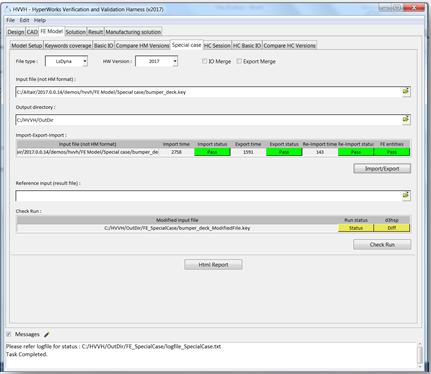This screenshot has width=431, height=374.
Task: Browse for the input file using folder icon
Action: 406,91
